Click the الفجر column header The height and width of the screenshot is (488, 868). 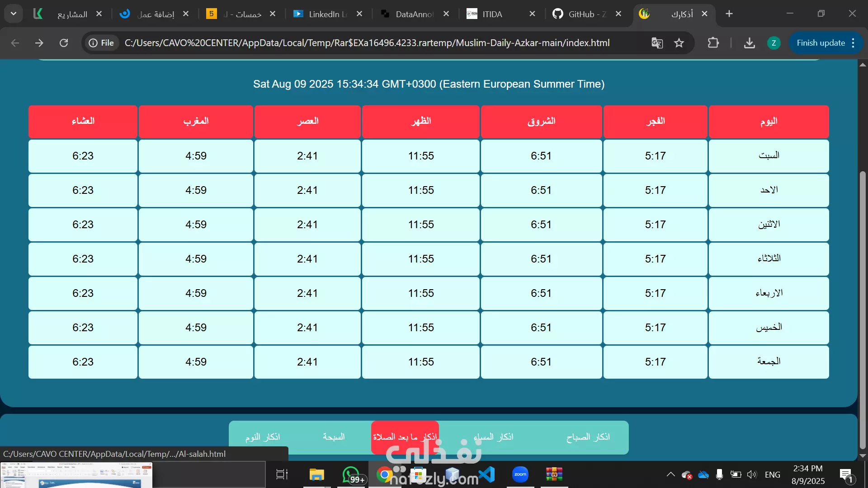point(655,122)
